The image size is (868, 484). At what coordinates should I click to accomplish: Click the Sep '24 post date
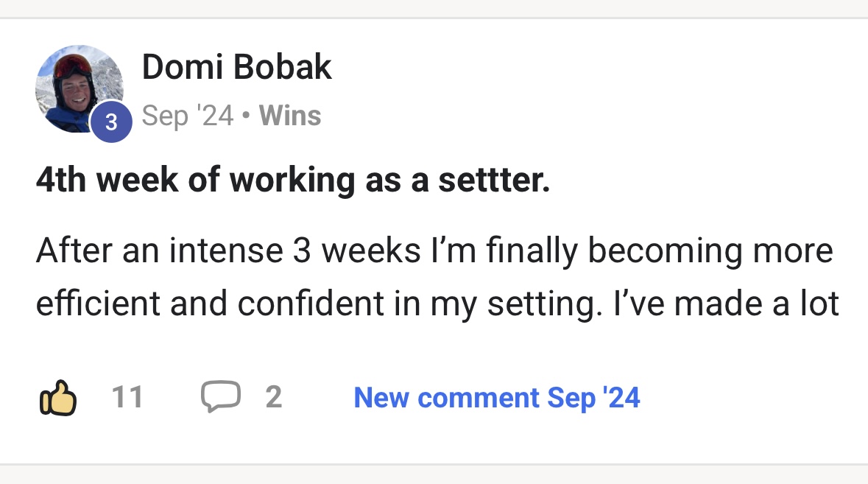point(187,116)
